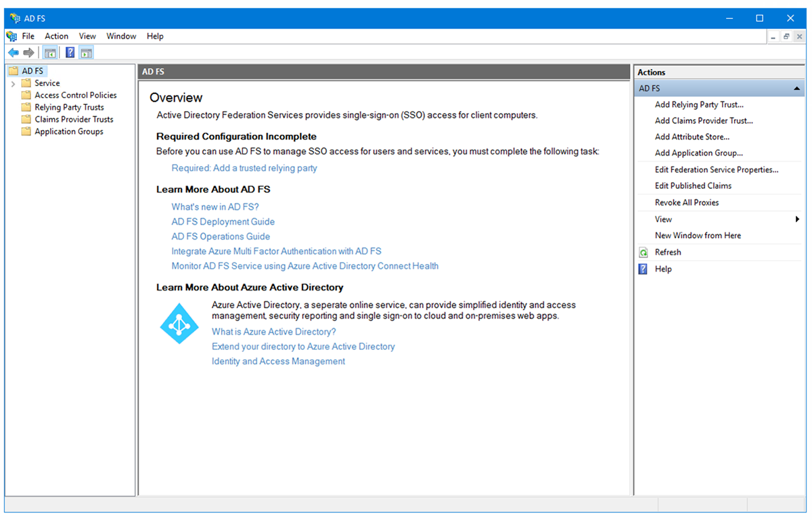Collapse the AD FS section in Actions pane
Viewport: 812px width, 520px height.
point(797,88)
